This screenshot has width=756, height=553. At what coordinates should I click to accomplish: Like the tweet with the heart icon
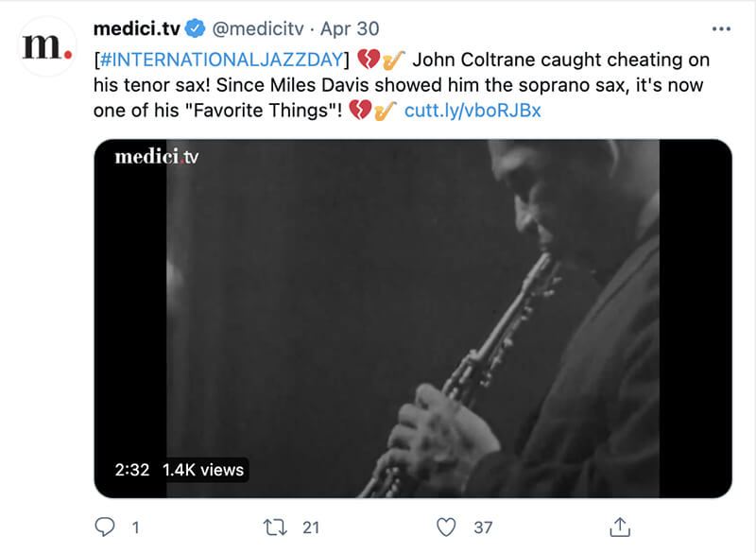point(446,526)
